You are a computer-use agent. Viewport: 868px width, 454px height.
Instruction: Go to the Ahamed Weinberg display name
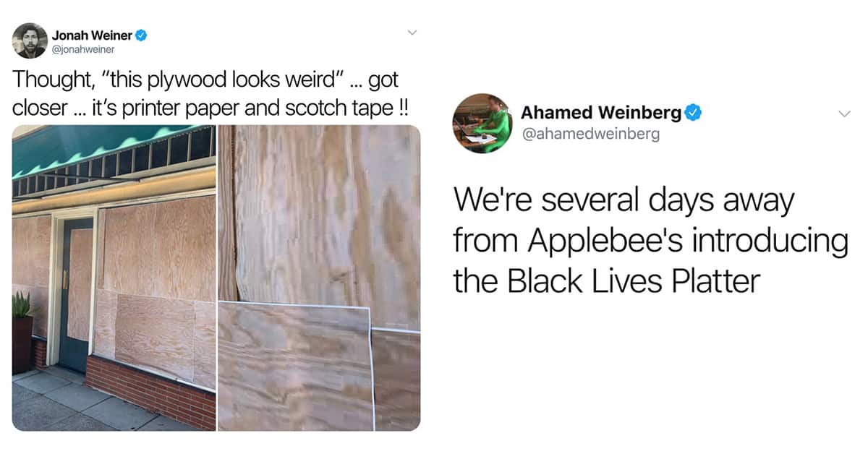(601, 113)
